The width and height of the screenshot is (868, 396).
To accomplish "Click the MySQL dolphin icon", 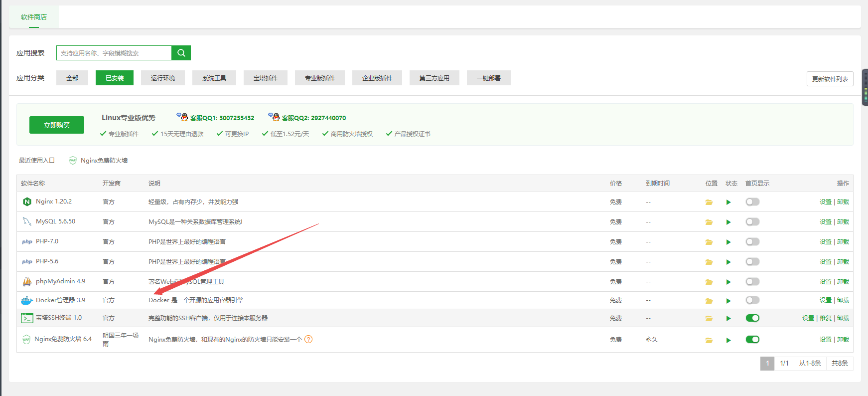I will click(27, 221).
